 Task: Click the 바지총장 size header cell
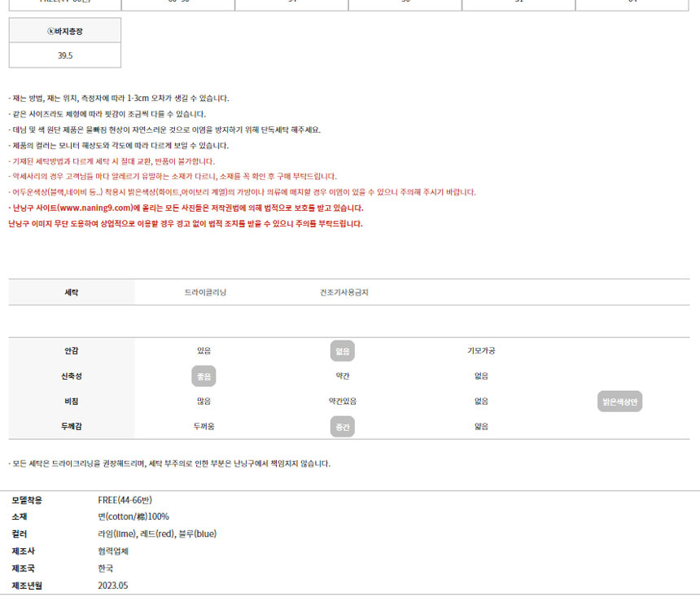point(65,30)
